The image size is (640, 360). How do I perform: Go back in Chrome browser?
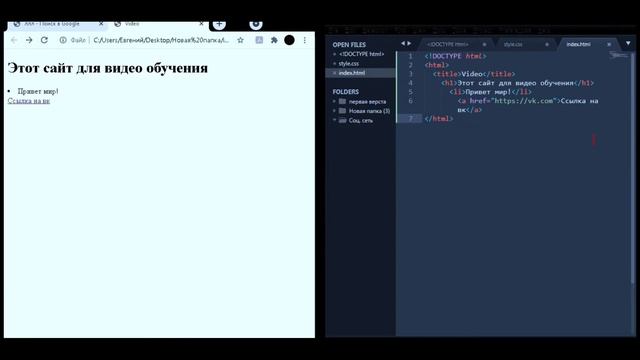tap(14, 40)
